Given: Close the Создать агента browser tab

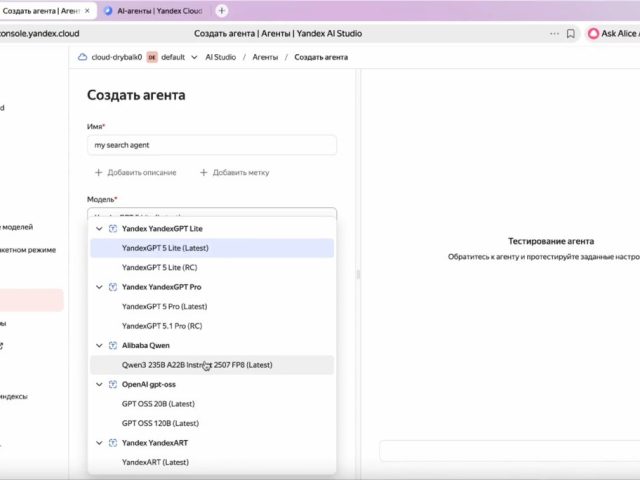Looking at the screenshot, I should click(87, 11).
